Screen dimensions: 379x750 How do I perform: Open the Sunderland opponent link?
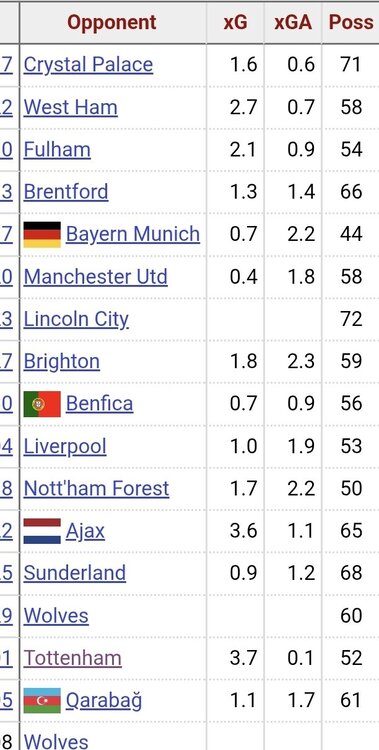(75, 573)
